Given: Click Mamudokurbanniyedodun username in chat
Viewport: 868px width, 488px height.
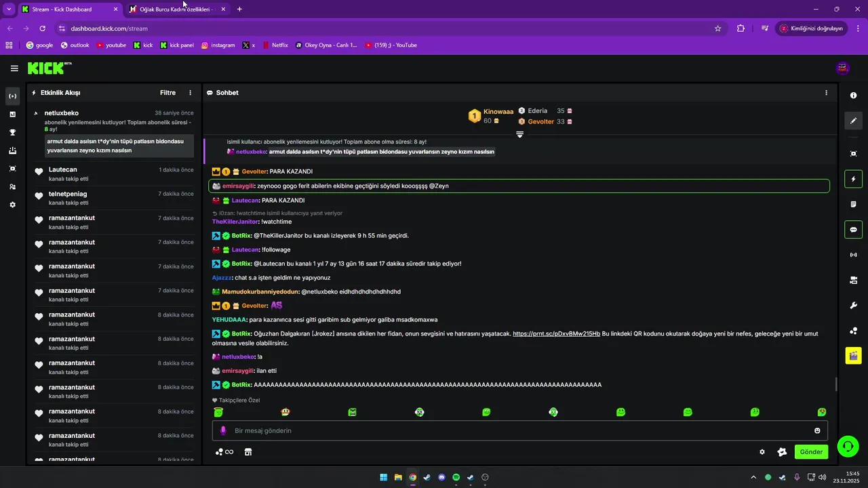Looking at the screenshot, I should (x=260, y=291).
